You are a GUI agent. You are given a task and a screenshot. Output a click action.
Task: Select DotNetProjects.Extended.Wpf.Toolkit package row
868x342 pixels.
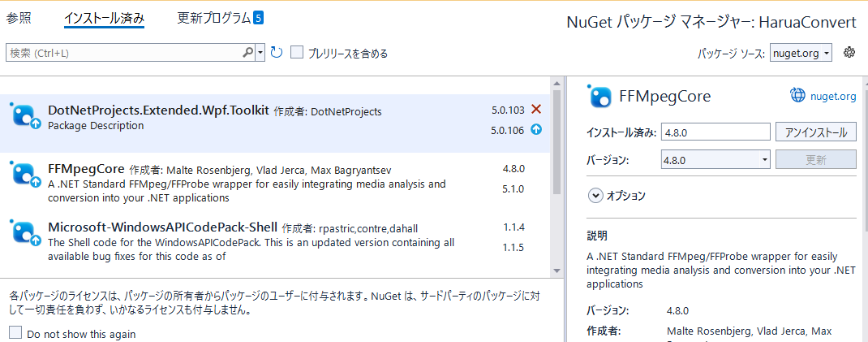pos(275,123)
